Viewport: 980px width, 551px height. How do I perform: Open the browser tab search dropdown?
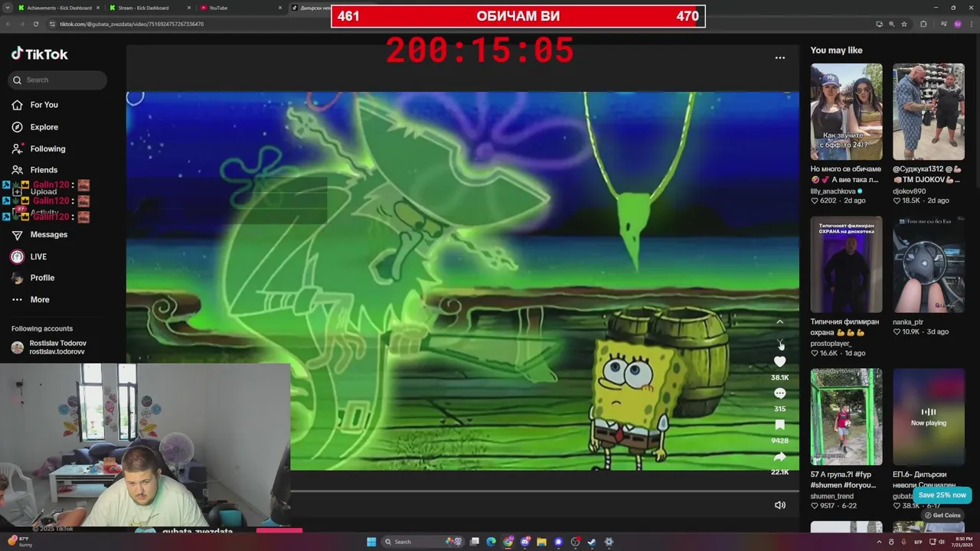click(6, 8)
